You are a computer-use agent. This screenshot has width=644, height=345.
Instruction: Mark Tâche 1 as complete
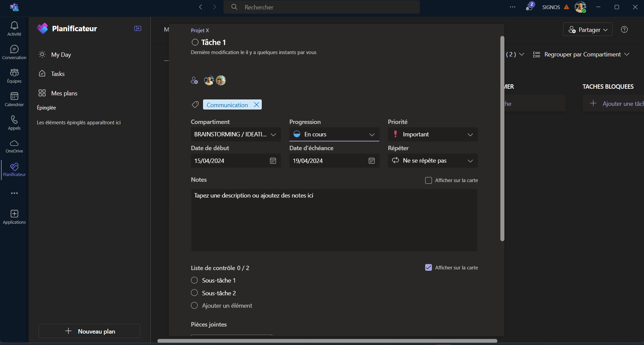tap(195, 42)
